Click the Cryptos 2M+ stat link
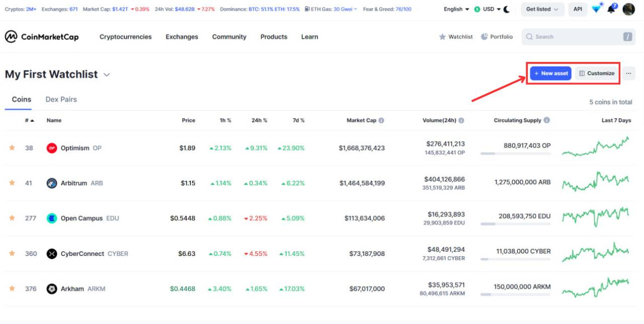This screenshot has width=644, height=324. (21, 9)
